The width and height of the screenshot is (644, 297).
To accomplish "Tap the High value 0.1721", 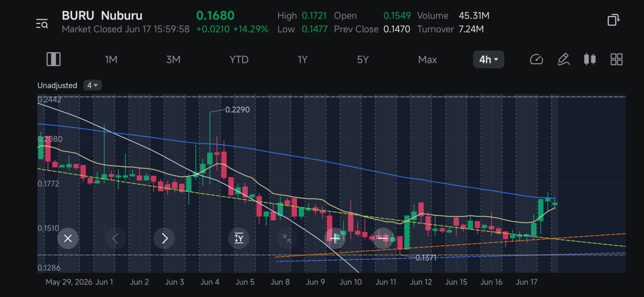I will [x=314, y=15].
